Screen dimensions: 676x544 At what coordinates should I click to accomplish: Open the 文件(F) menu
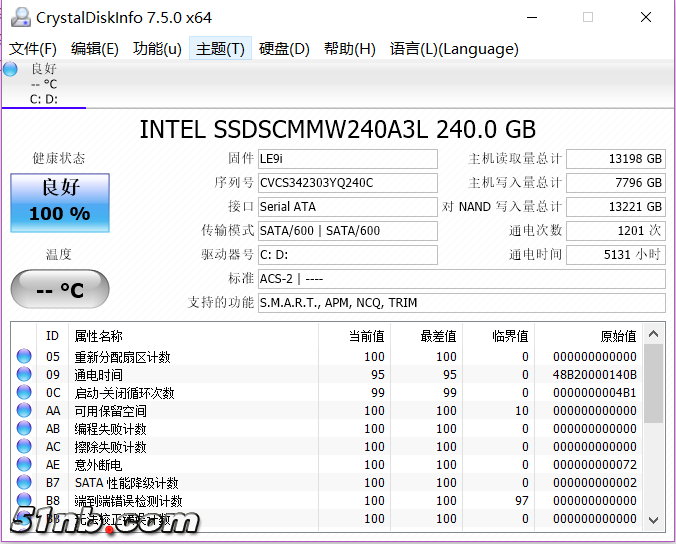33,49
